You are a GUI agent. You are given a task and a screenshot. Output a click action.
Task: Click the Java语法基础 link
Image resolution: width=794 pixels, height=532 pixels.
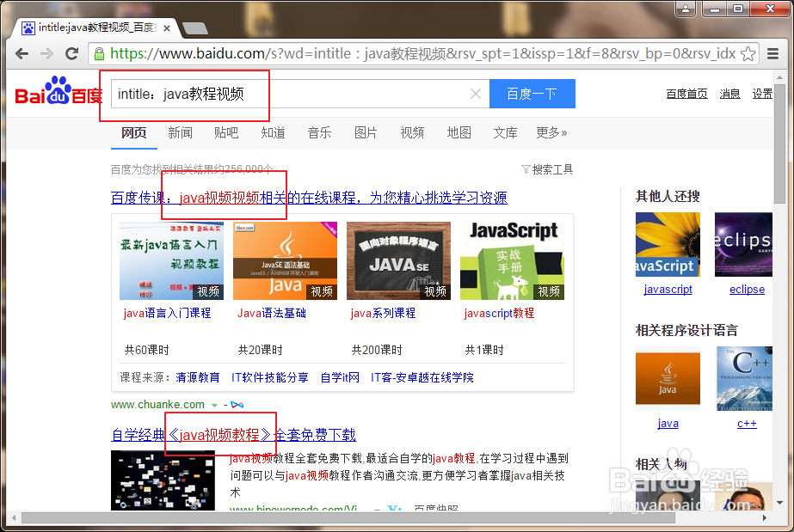[272, 314]
